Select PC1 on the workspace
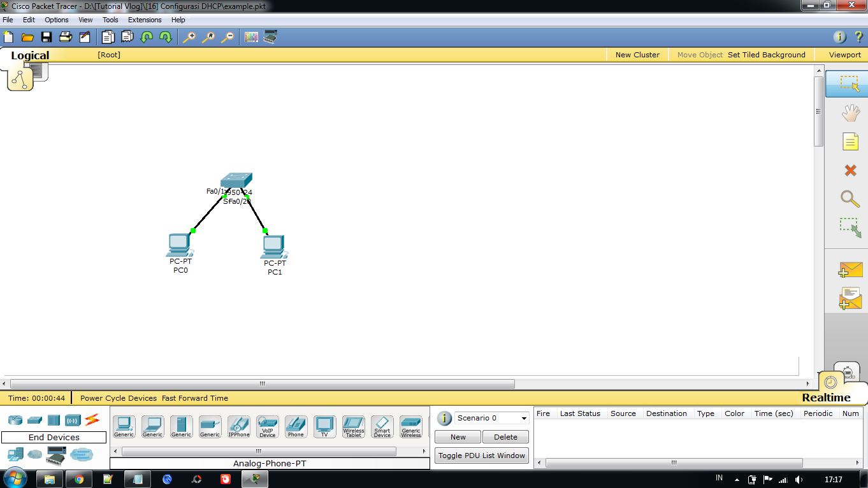 click(x=273, y=247)
